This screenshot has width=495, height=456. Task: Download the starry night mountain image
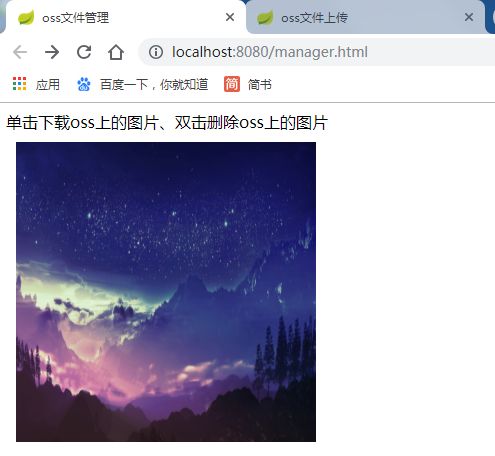click(166, 292)
